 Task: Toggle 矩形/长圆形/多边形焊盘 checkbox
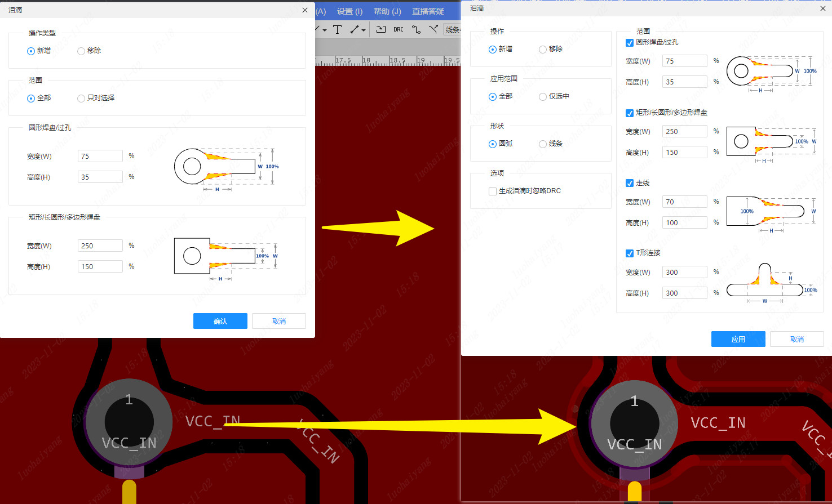tap(630, 113)
